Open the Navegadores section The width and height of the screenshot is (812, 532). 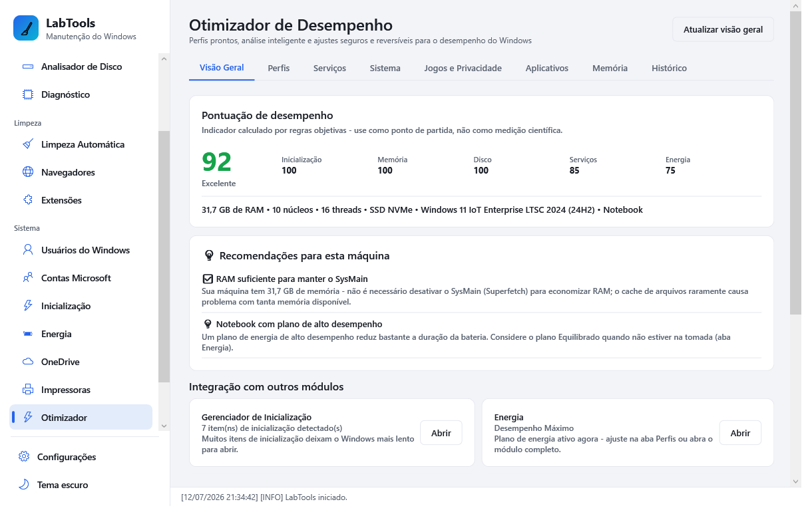point(81,172)
